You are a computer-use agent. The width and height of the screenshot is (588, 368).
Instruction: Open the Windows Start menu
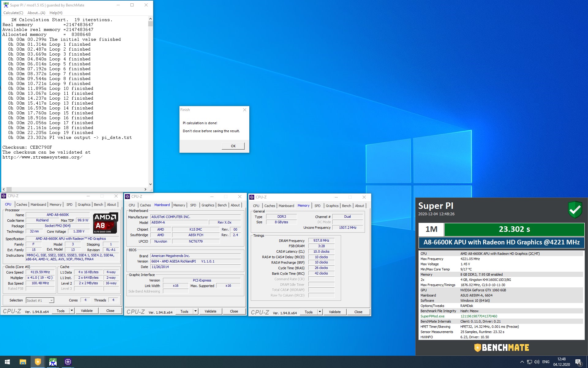point(7,362)
